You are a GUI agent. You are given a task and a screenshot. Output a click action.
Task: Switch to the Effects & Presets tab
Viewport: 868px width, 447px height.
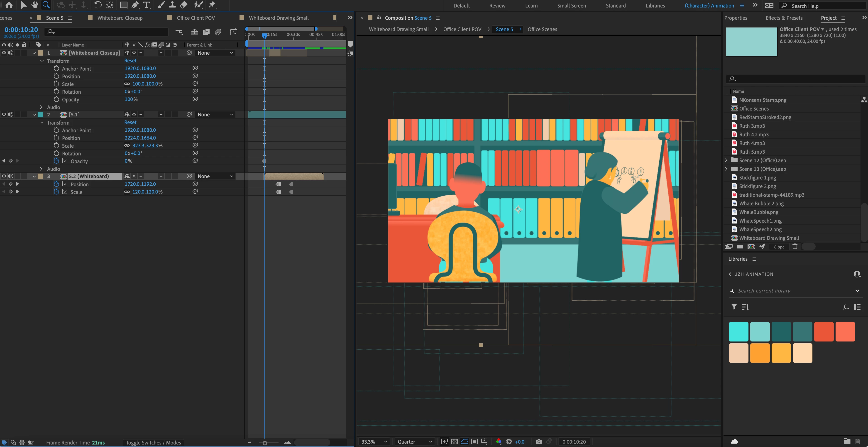coord(784,18)
